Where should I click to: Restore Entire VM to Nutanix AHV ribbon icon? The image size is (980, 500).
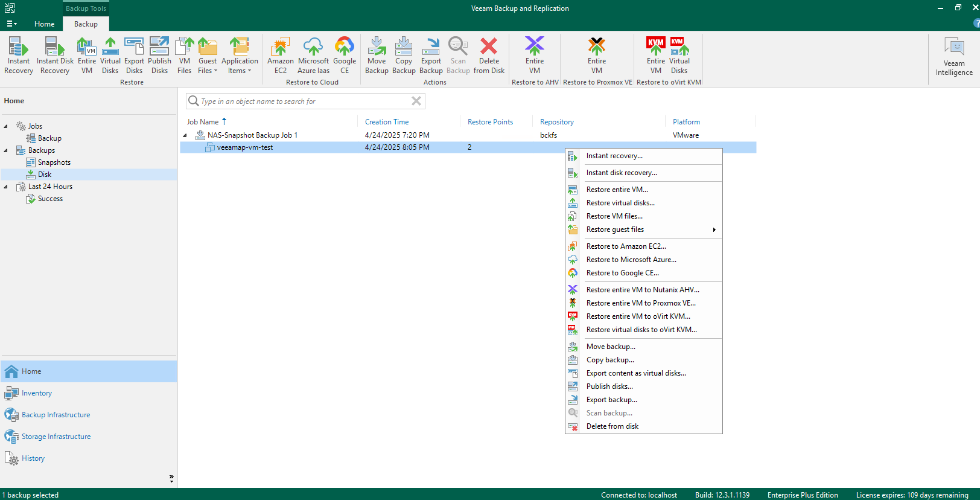pyautogui.click(x=535, y=56)
